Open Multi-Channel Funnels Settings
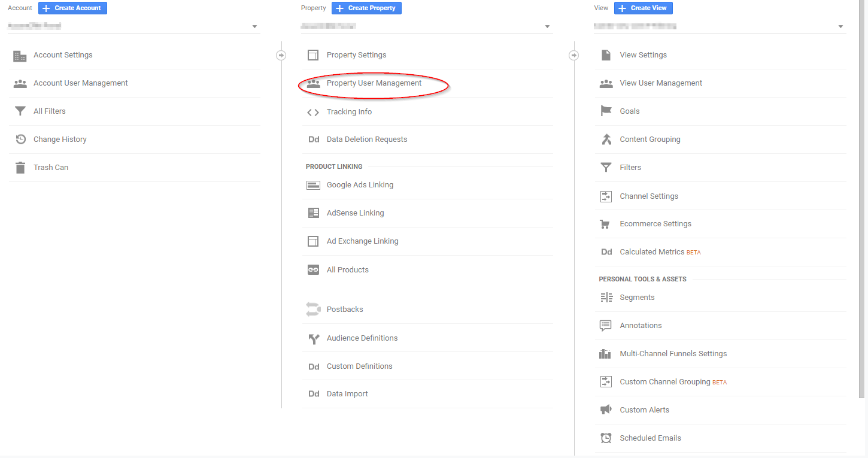Image resolution: width=868 pixels, height=458 pixels. point(673,354)
